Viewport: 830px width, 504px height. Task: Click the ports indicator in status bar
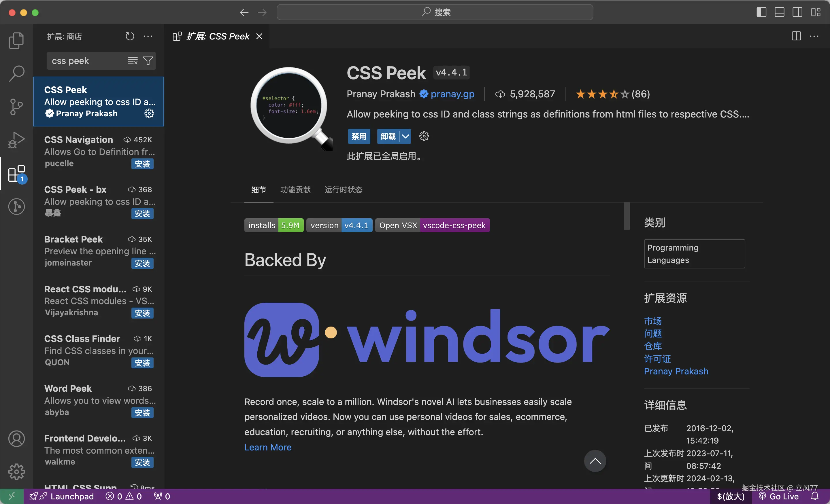point(162,496)
